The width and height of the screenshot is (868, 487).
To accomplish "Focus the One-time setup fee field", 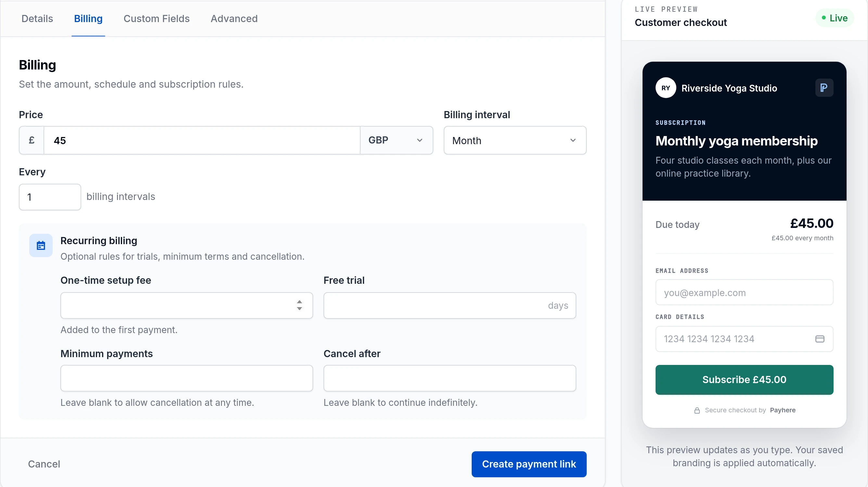I will 186,305.
